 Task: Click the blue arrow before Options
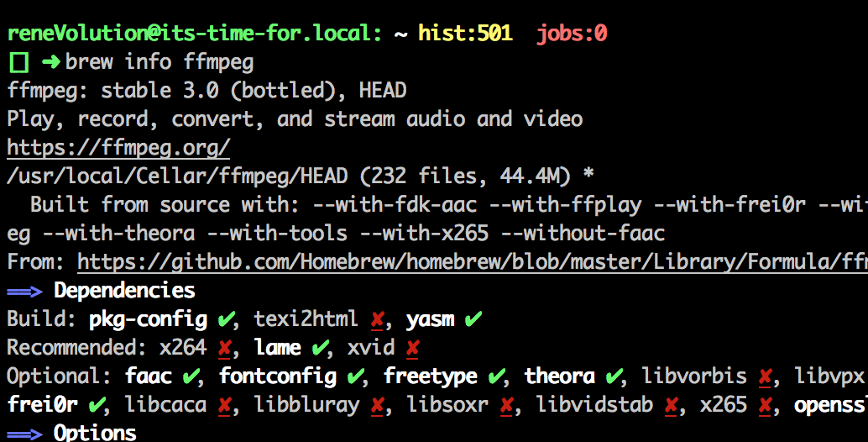point(25,434)
